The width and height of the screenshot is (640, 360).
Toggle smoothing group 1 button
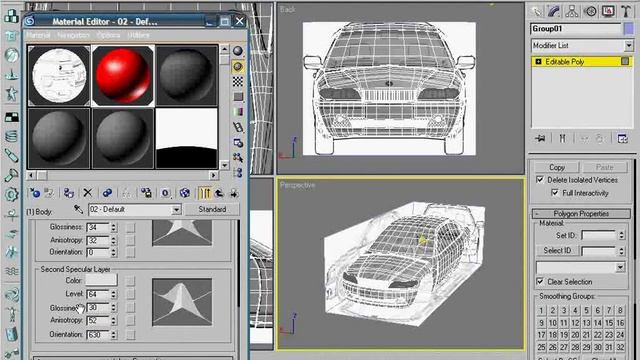pos(541,311)
